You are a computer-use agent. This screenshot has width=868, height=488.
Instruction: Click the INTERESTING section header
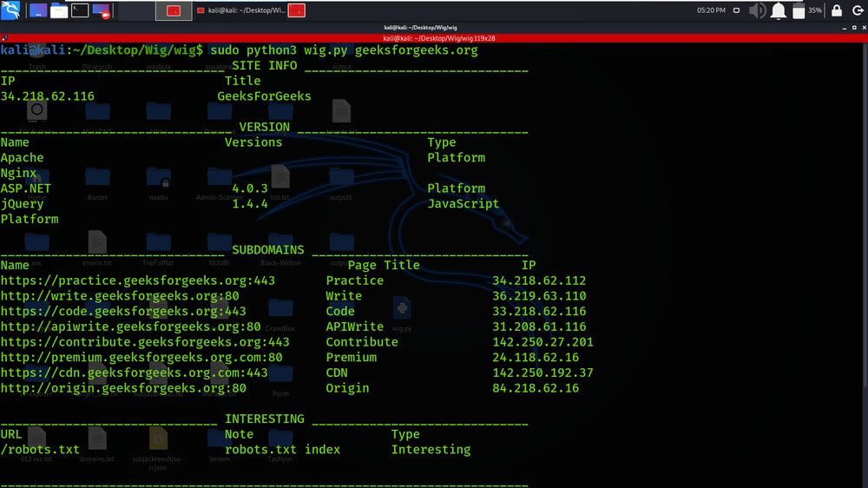(x=264, y=419)
